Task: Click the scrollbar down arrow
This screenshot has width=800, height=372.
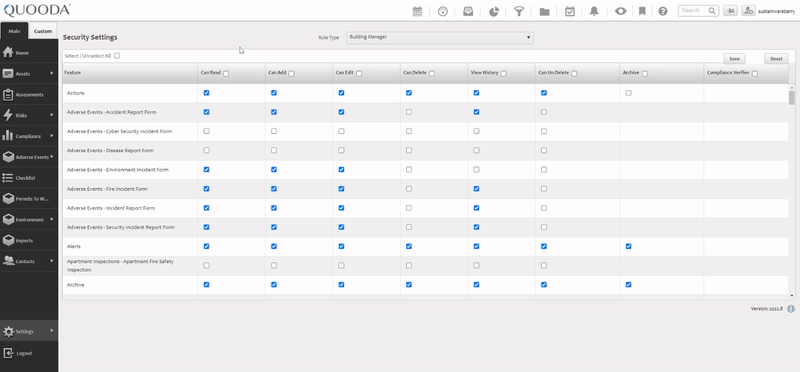Action: click(792, 295)
